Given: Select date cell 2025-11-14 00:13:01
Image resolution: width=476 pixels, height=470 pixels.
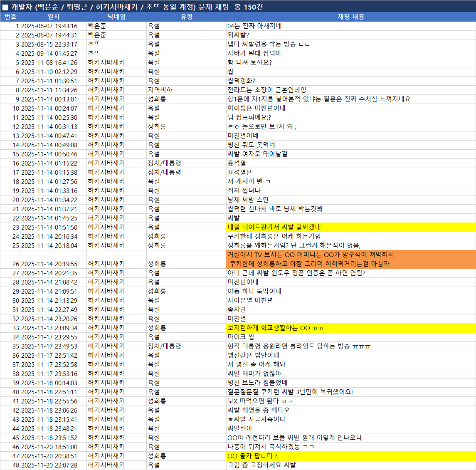Looking at the screenshot, I should 54,99.
